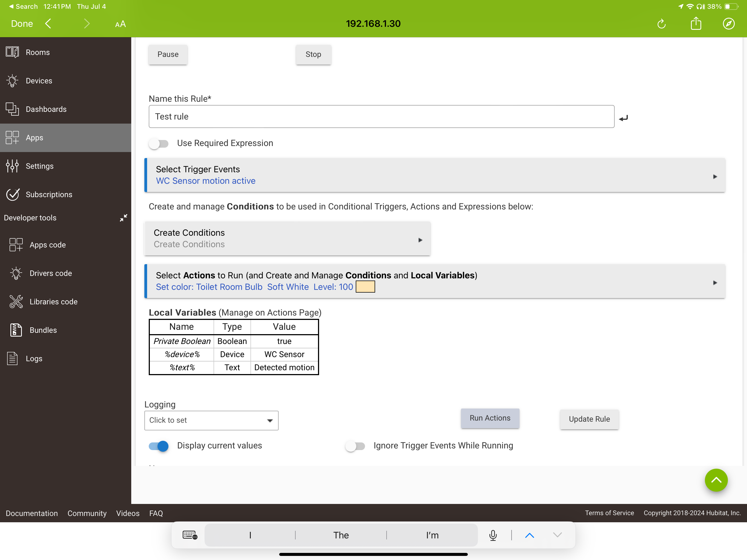
Task: Click the 192.168.1.30 address bar
Action: coord(373,24)
